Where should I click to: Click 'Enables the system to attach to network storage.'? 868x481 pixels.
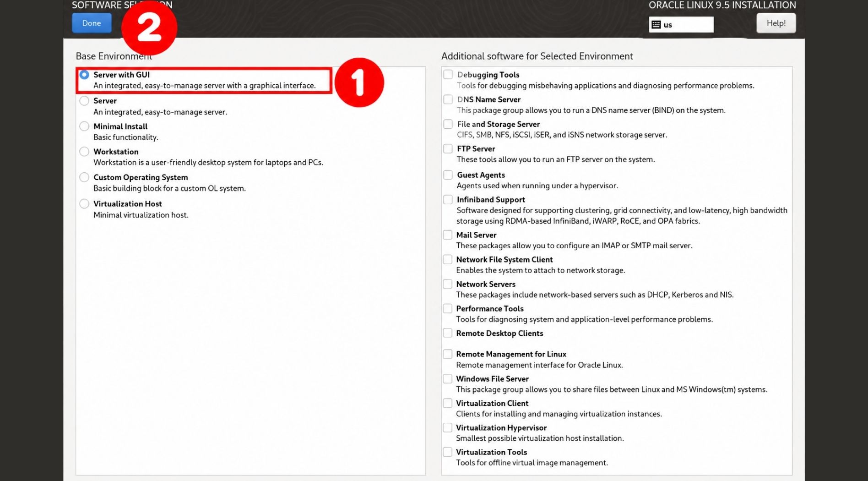(x=541, y=270)
